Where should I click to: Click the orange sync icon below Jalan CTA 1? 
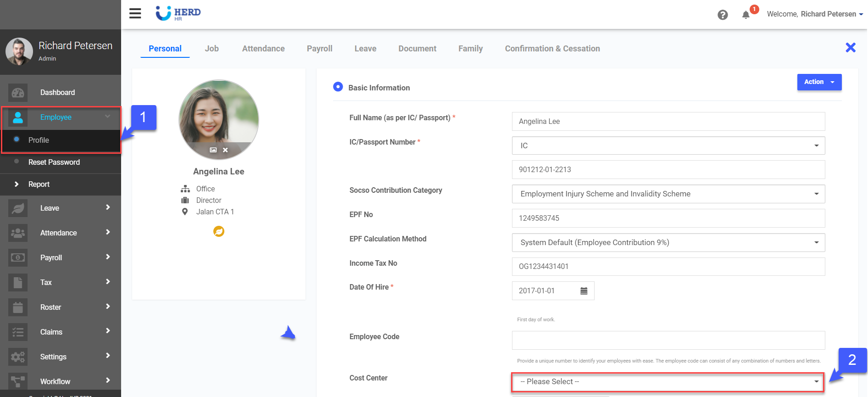(x=219, y=231)
